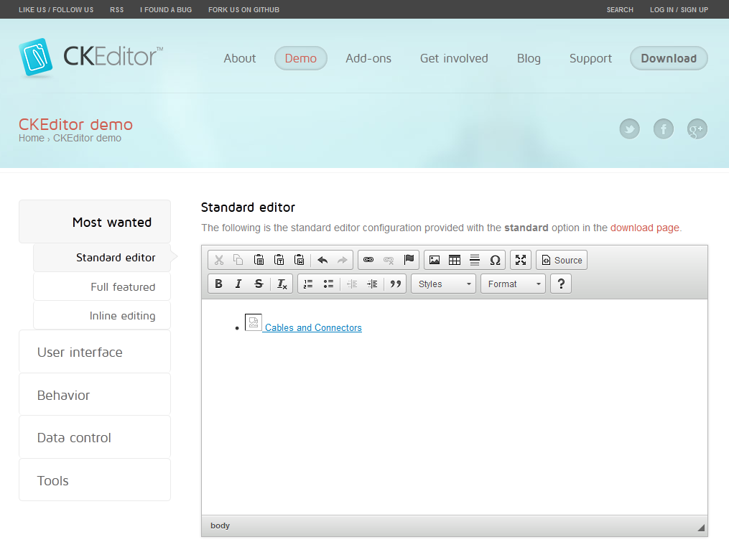
Task: Toggle Block Quote formatting
Action: (396, 284)
